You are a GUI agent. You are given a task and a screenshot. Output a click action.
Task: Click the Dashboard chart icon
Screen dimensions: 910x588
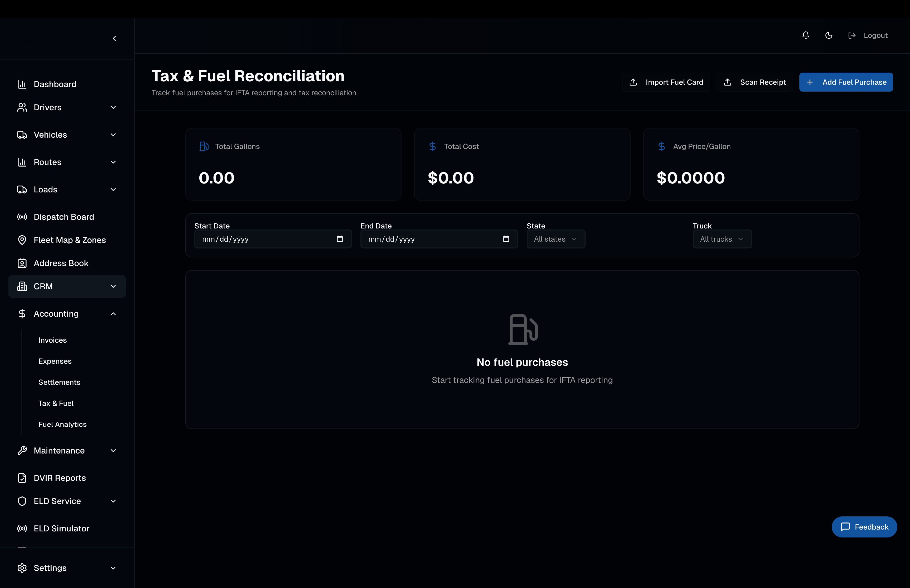pos(22,84)
